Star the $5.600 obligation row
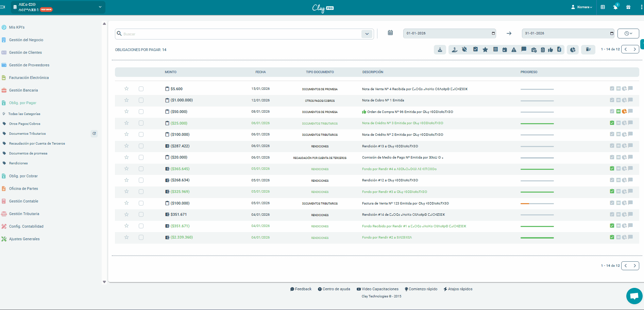Viewport: 644px width, 310px height. click(126, 88)
